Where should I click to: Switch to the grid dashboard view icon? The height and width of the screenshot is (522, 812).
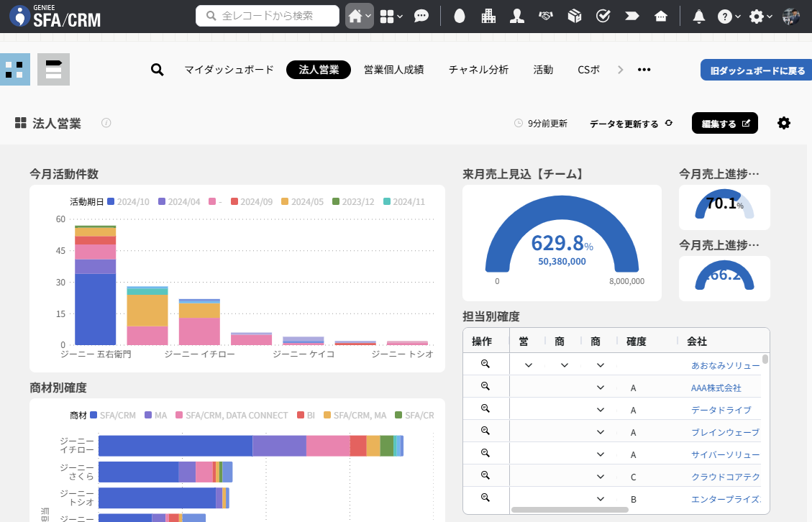pyautogui.click(x=14, y=70)
